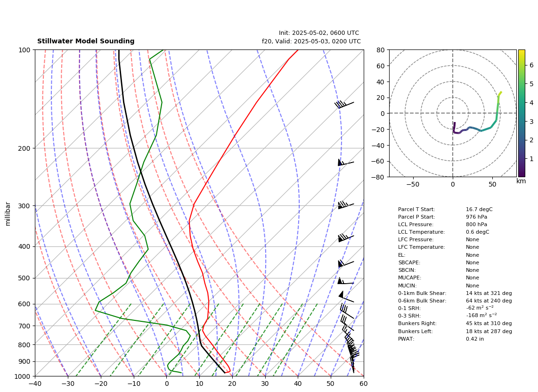Click the Parcel P Start label
Image resolution: width=538 pixels, height=392 pixels.
point(416,217)
